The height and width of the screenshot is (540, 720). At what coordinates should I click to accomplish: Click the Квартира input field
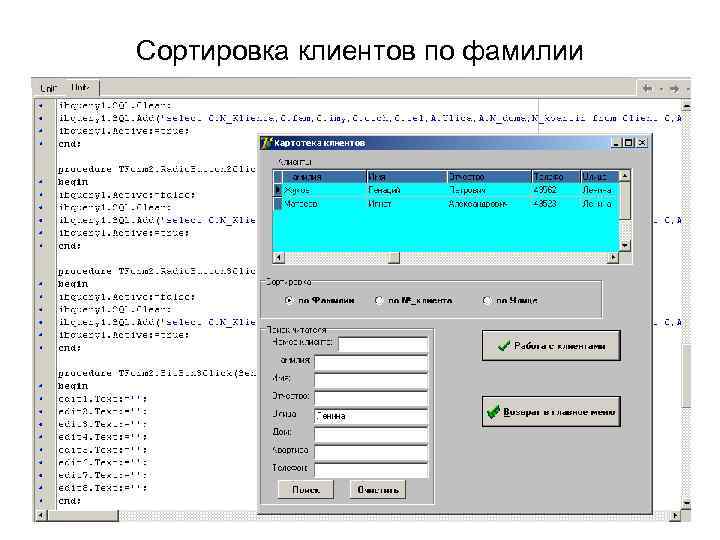click(x=371, y=452)
